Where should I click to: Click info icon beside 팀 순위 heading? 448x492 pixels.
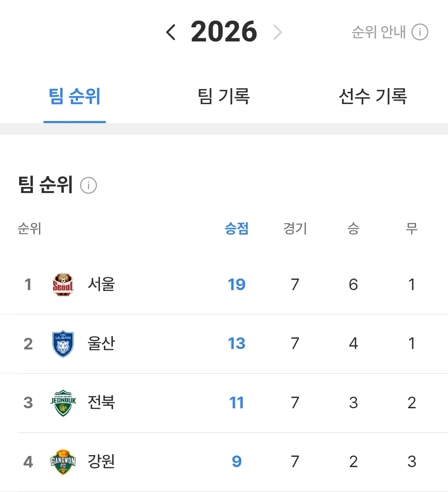click(88, 185)
